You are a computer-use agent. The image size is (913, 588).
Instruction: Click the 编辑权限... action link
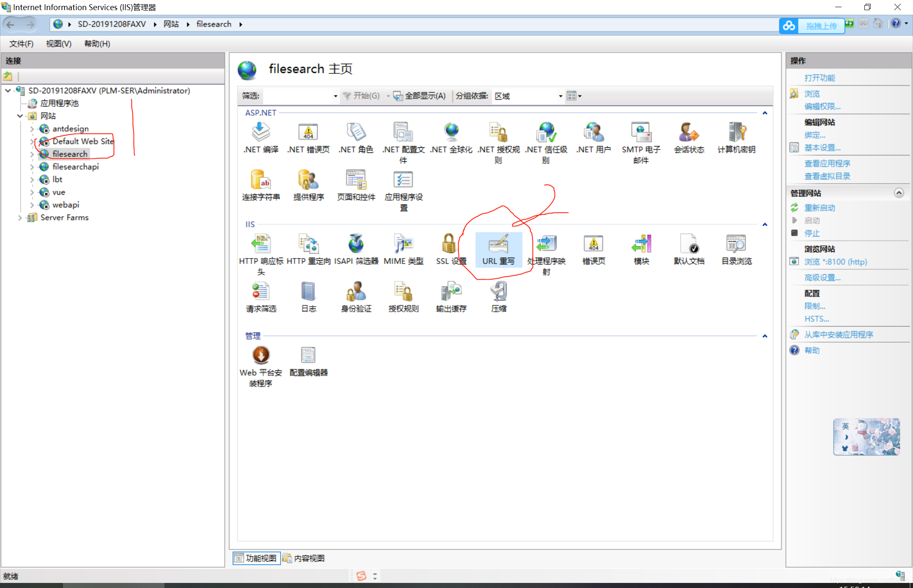[822, 106]
